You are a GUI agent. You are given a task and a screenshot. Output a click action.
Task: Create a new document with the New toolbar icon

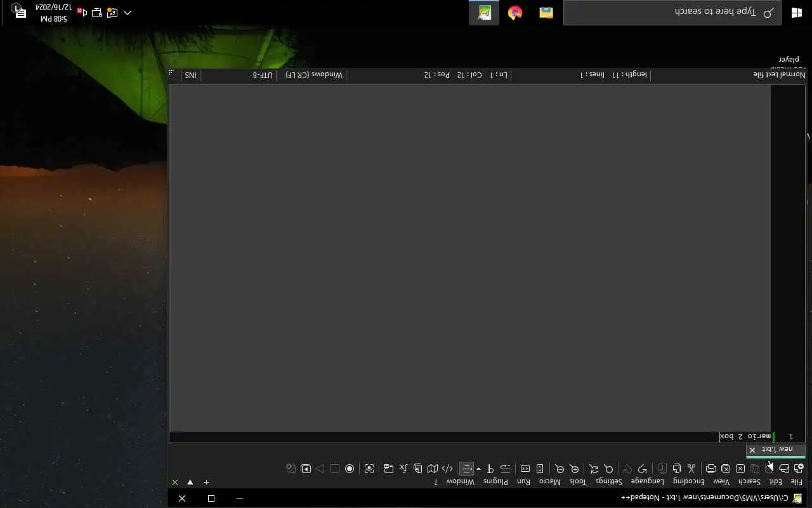[798, 469]
